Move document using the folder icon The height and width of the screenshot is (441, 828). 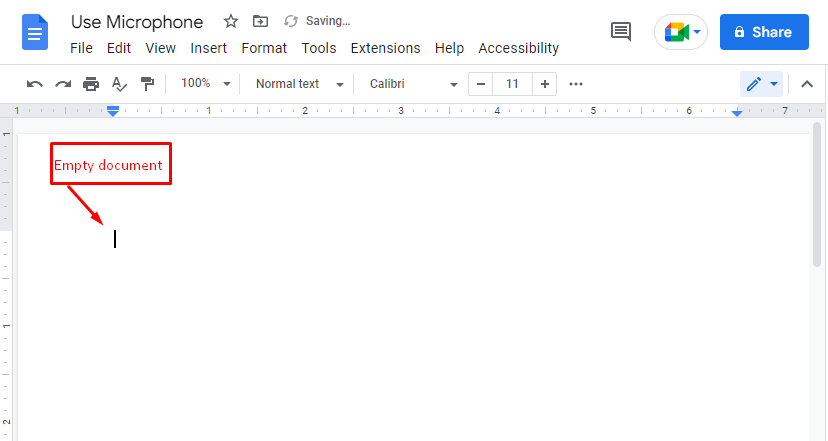260,21
